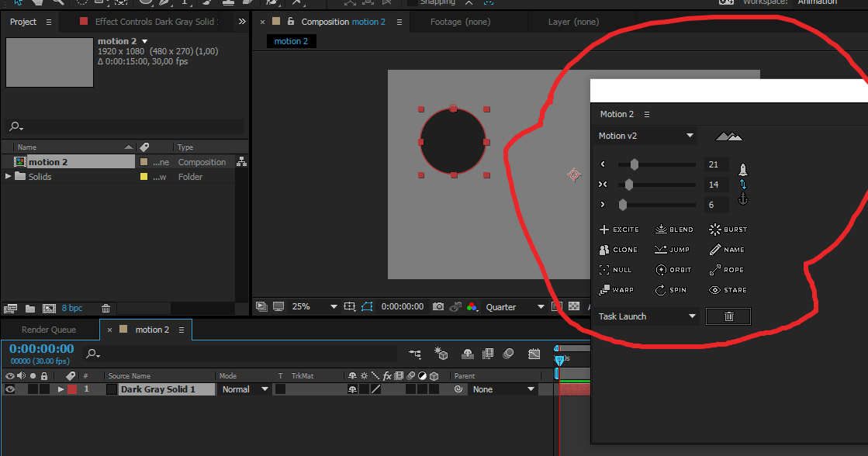Screen dimensions: 868x456
Task: Open the Parent None dropdown
Action: (503, 389)
